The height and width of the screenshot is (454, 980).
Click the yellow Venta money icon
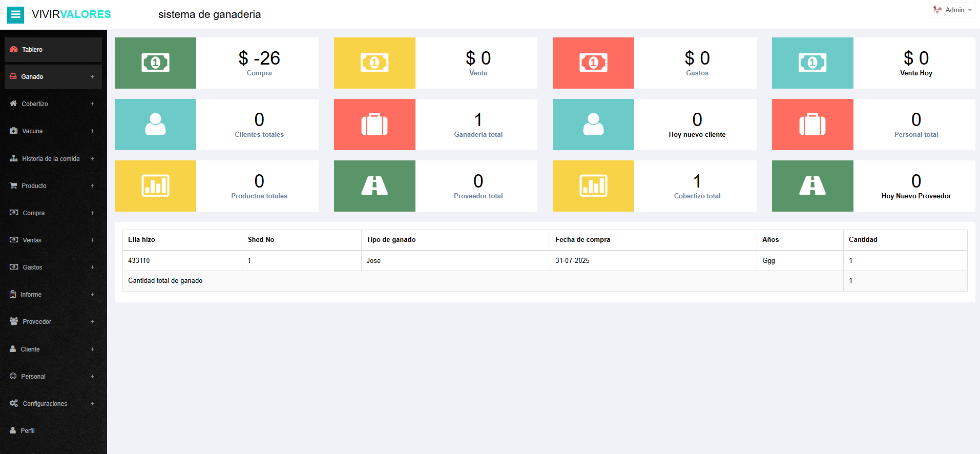[x=374, y=63]
